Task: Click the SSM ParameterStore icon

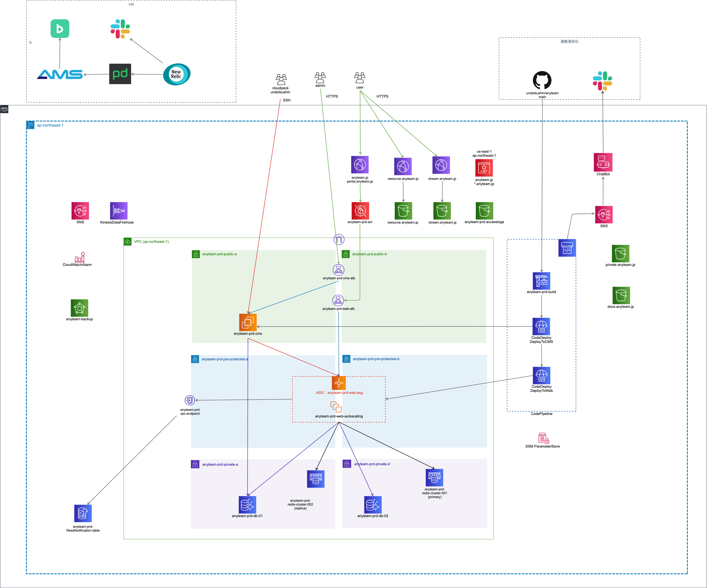Action: tap(544, 438)
